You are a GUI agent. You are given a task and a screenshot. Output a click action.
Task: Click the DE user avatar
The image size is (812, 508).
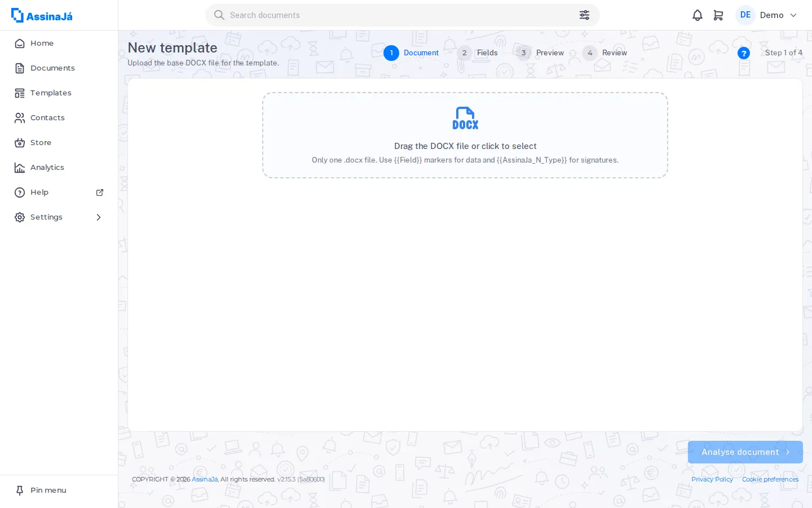coord(745,15)
